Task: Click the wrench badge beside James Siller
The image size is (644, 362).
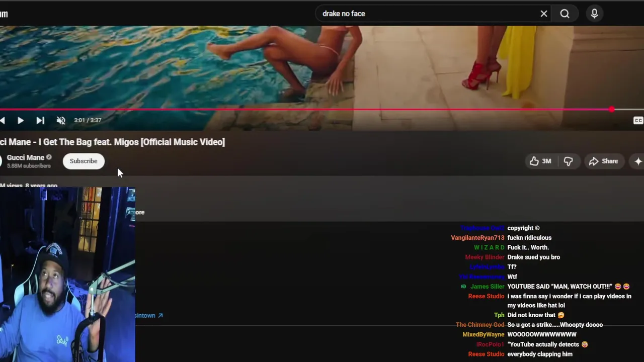Action: point(463,287)
